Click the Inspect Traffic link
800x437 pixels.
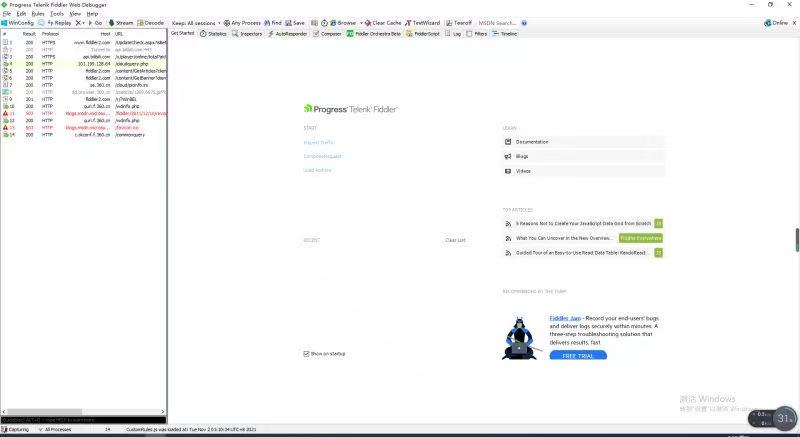pos(318,142)
